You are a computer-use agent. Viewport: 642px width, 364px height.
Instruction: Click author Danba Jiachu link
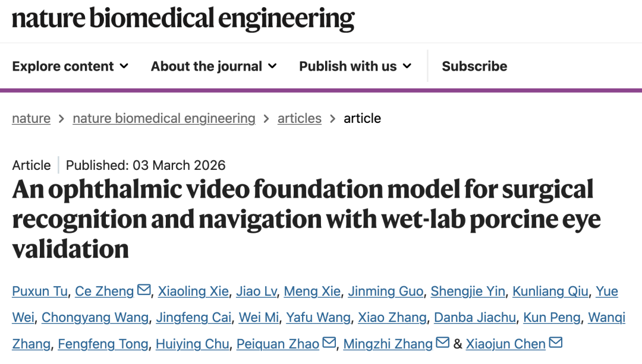475,317
